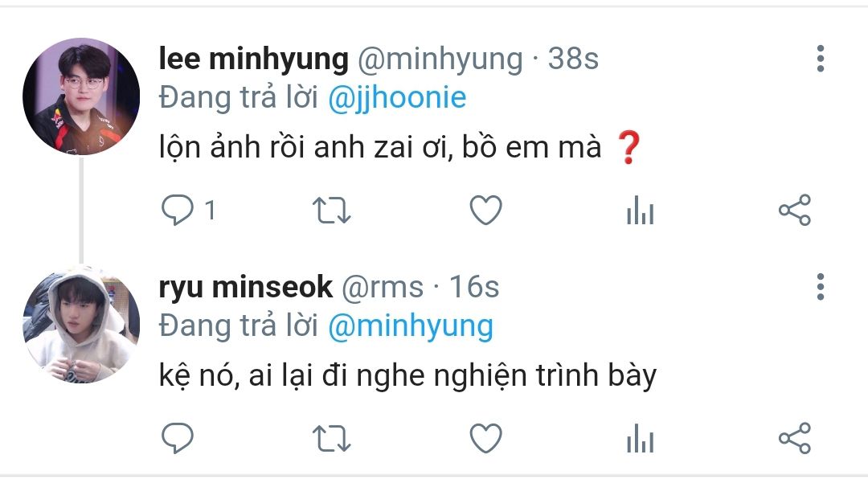
Task: Open more options on ryu minseok's tweet
Action: pyautogui.click(x=820, y=287)
